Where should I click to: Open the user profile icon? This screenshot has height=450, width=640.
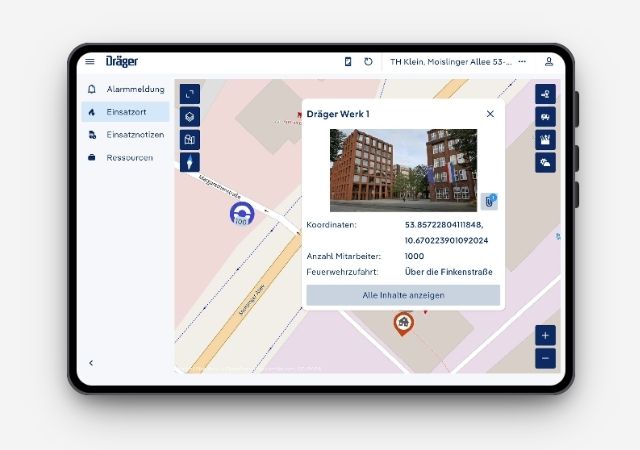coord(549,62)
